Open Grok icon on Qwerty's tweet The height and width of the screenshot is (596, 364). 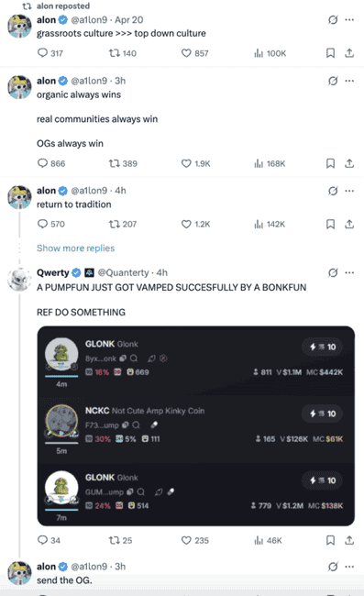333,273
